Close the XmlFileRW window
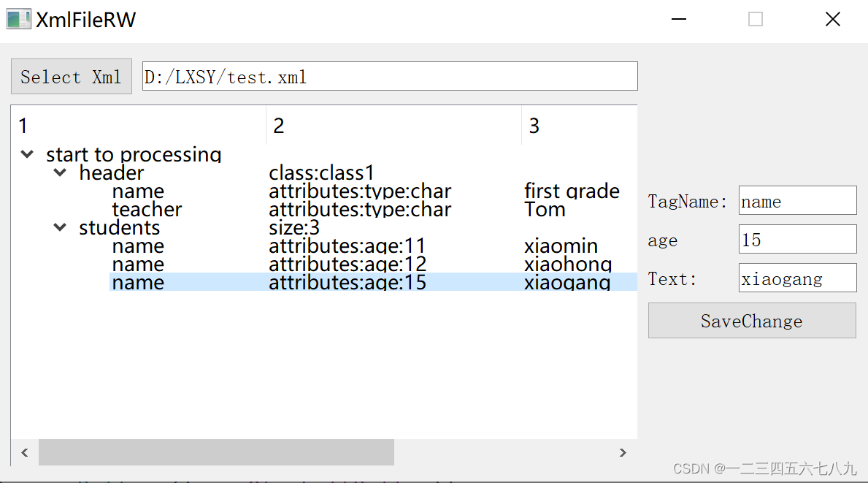This screenshot has width=868, height=483. pos(832,20)
